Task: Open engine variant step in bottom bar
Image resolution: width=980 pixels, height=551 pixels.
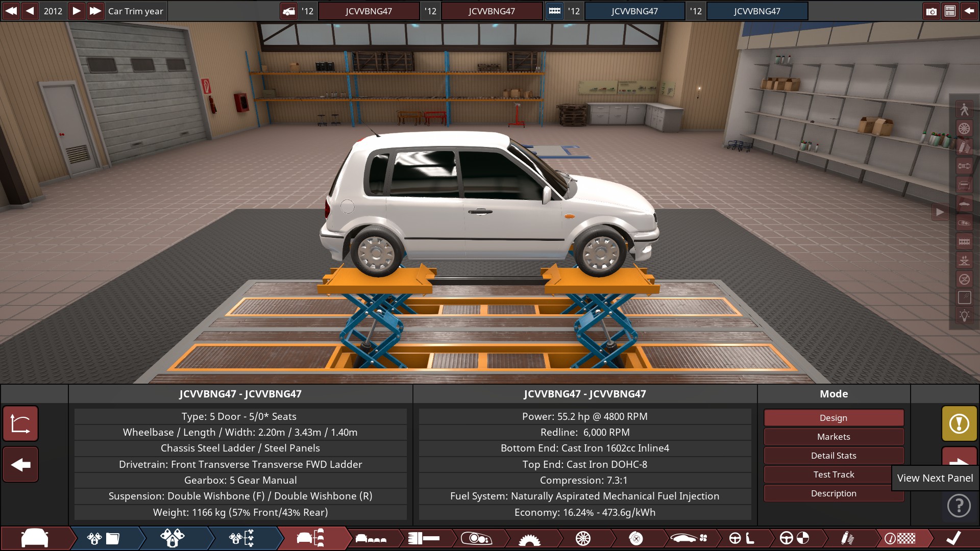Action: 172,538
